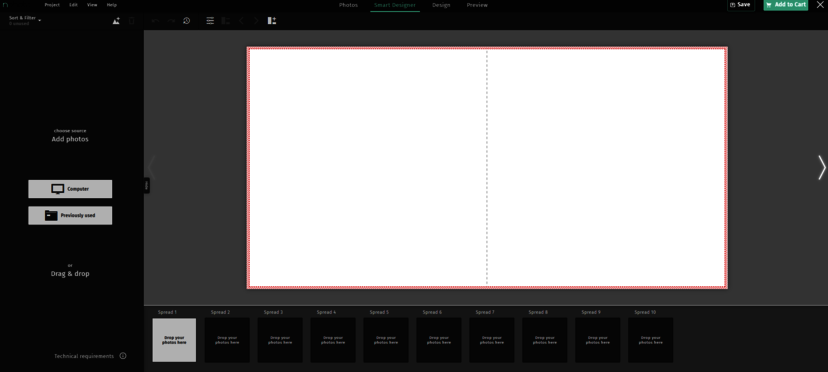The width and height of the screenshot is (828, 372).
Task: Select the Spread 7 thumbnail
Action: click(492, 340)
